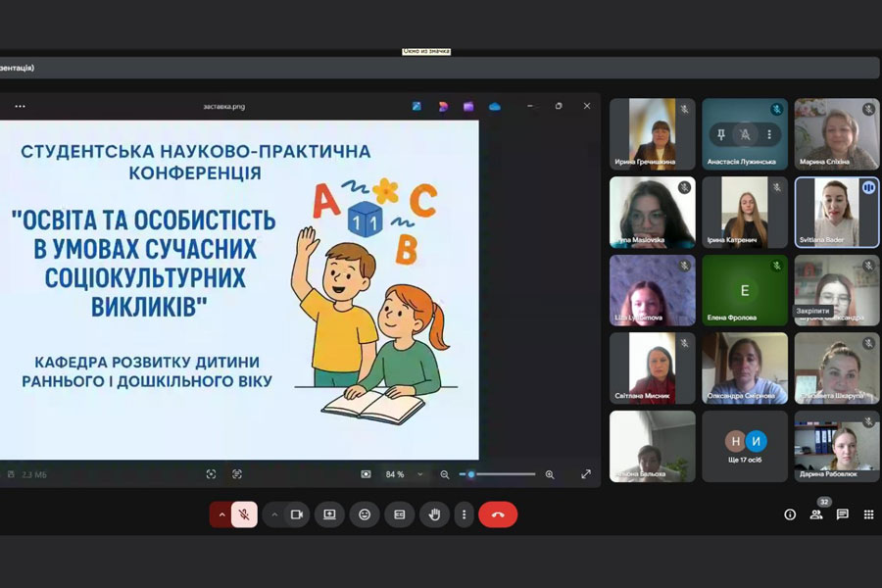Open the Clipchamp purple icon in viewer toolbar

tap(468, 106)
